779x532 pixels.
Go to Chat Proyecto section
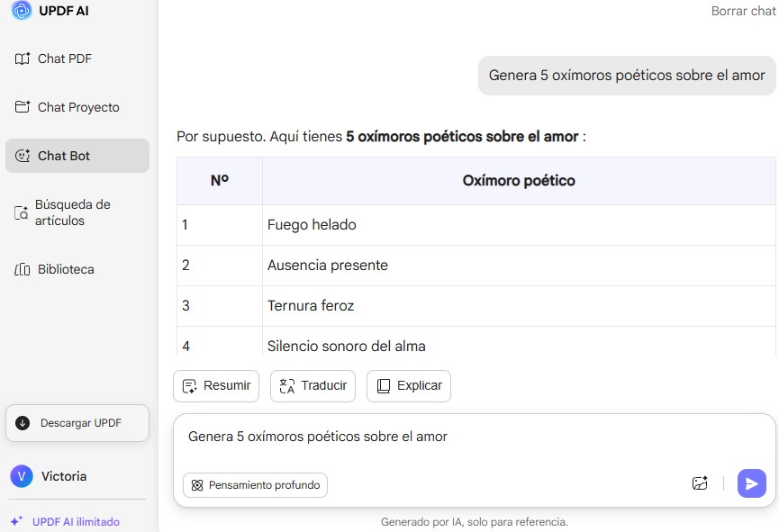(77, 107)
